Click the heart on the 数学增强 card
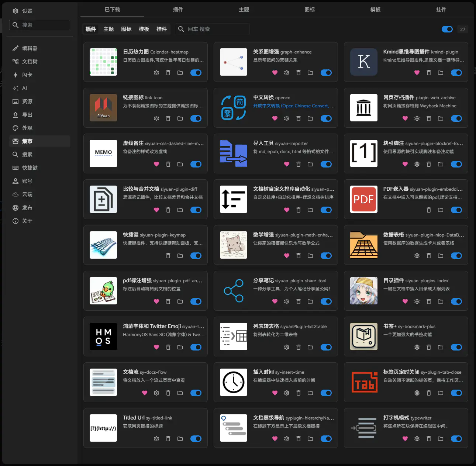 pos(287,256)
